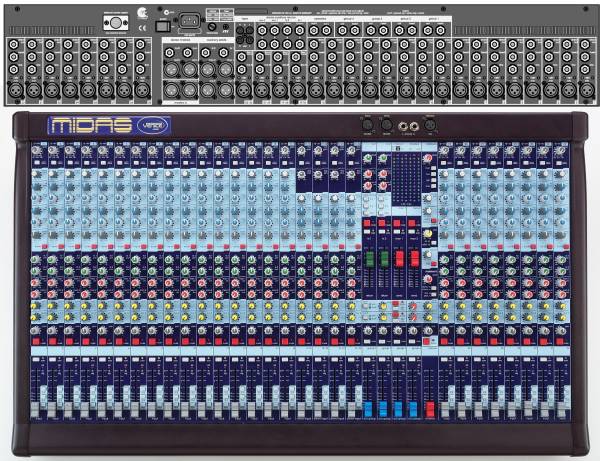Click the red master fader cap
The height and width of the screenshot is (461, 600).
tap(430, 409)
